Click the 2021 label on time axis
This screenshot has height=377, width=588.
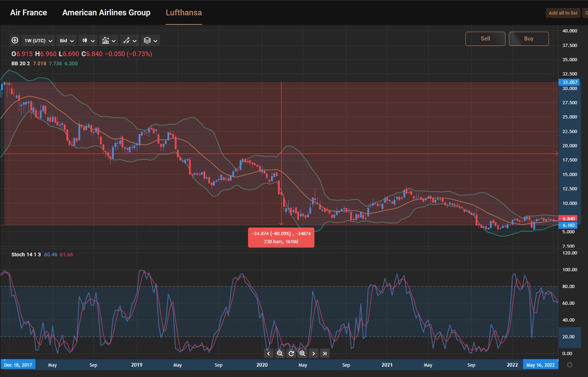(387, 365)
